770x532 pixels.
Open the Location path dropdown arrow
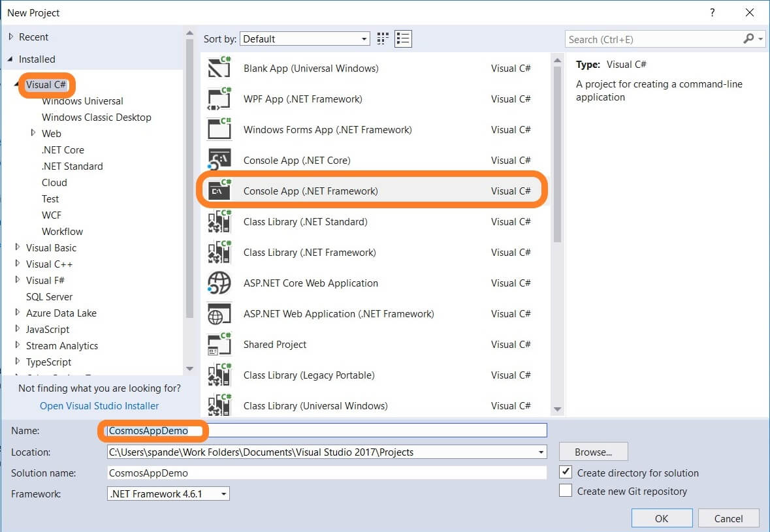click(x=541, y=452)
